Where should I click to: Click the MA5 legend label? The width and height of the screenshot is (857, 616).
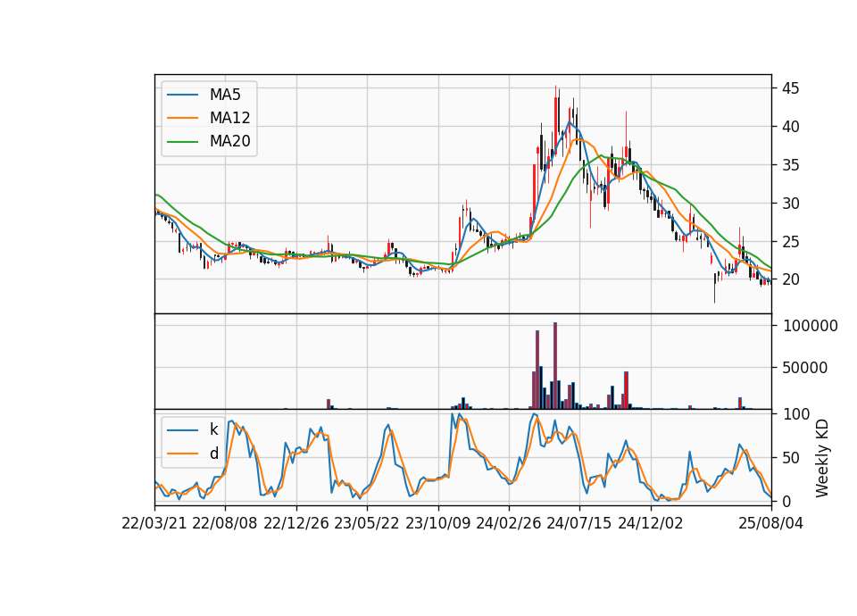pyautogui.click(x=225, y=95)
